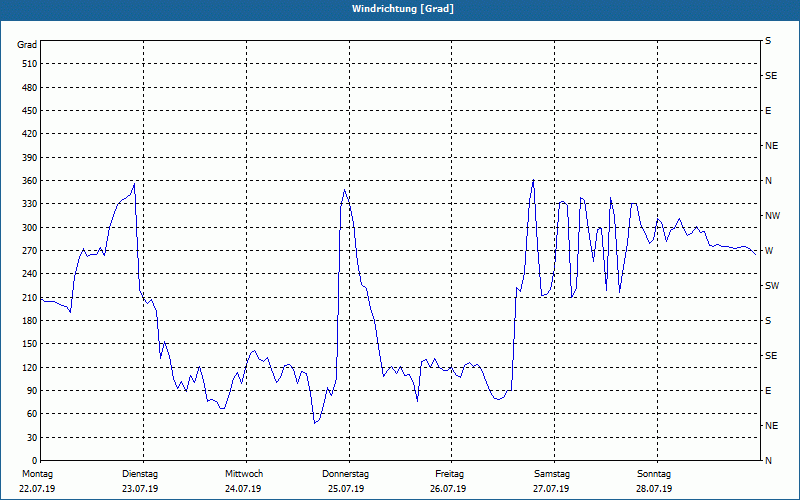This screenshot has height=500, width=800.
Task: Click the N compass label level with 0
Action: [768, 461]
